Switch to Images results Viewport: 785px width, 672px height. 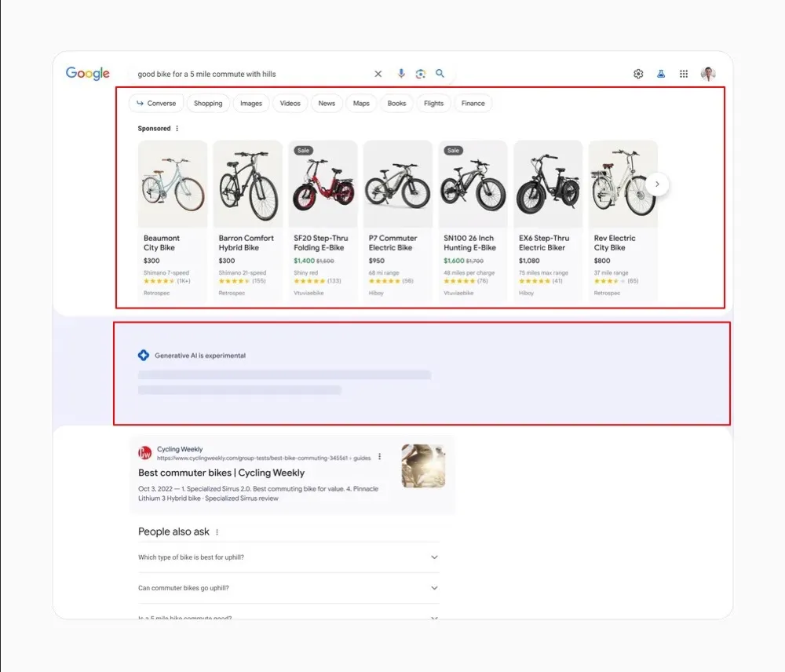pyautogui.click(x=251, y=103)
